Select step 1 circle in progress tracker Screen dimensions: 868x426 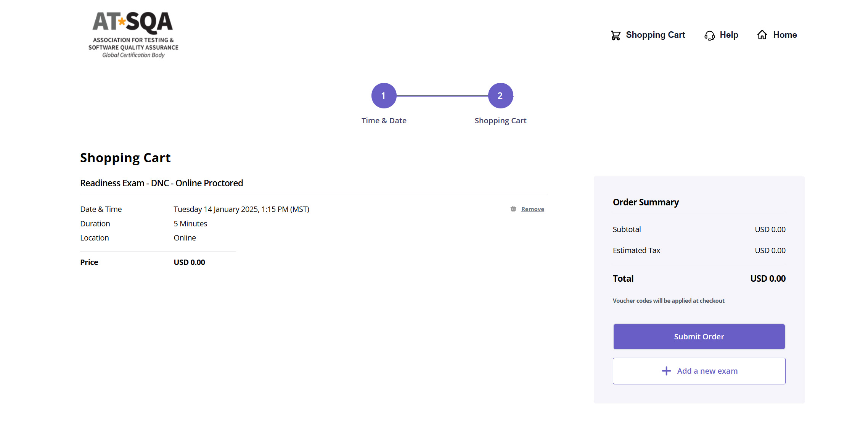click(x=384, y=95)
